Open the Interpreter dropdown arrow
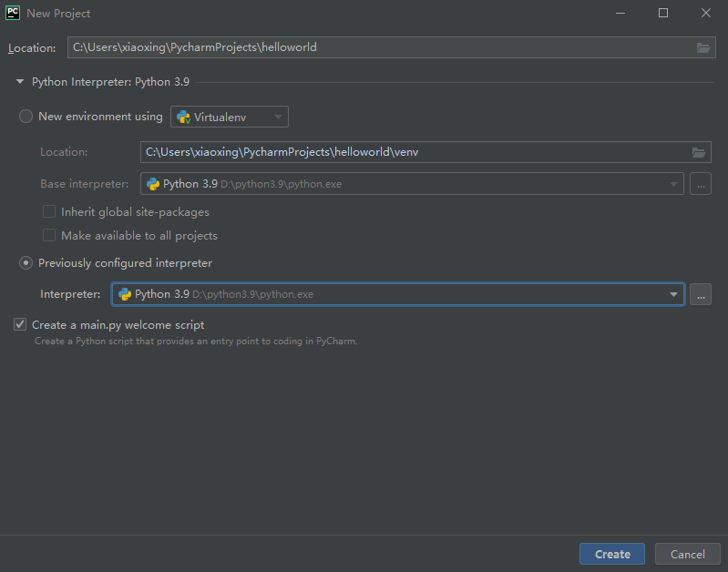This screenshot has width=728, height=572. tap(673, 294)
